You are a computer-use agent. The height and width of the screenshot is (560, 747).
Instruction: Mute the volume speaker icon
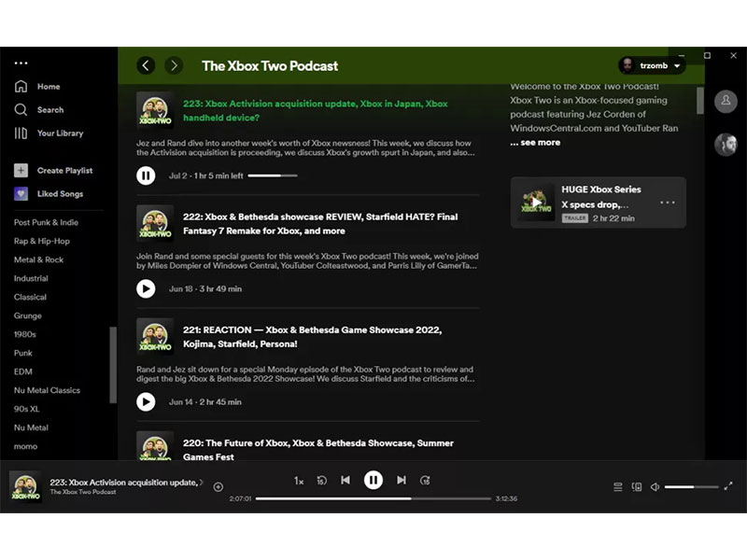tap(655, 486)
